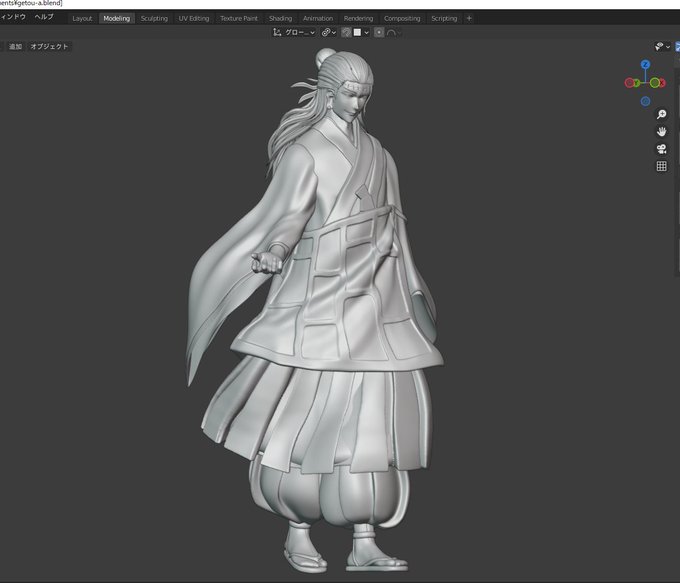
Task: Toggle proportional editing button
Action: point(379,33)
